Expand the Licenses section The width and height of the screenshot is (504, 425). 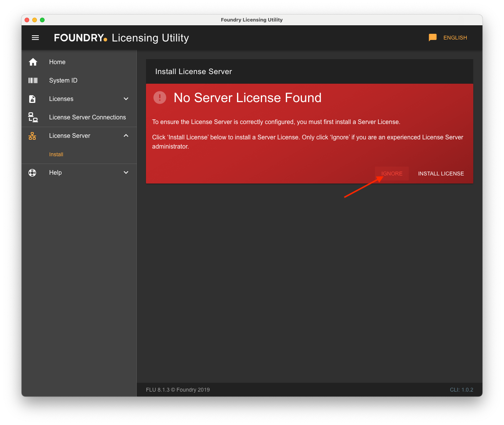126,99
